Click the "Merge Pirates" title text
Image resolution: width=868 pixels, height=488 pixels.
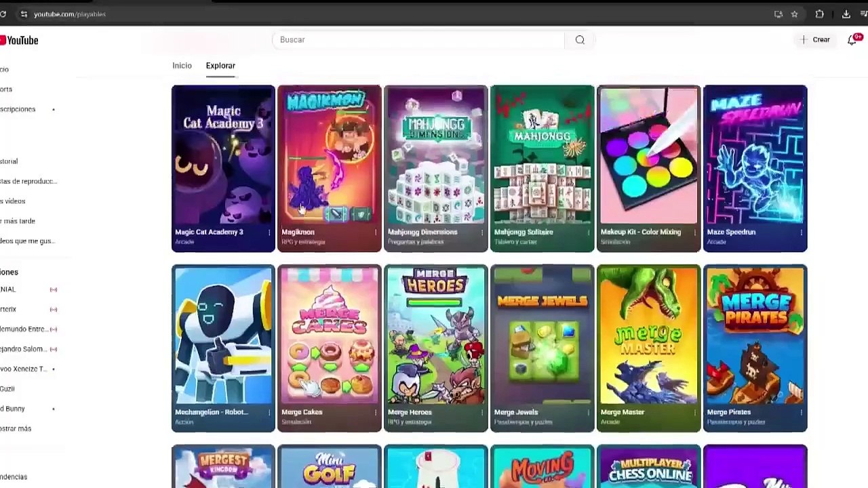pyautogui.click(x=729, y=412)
